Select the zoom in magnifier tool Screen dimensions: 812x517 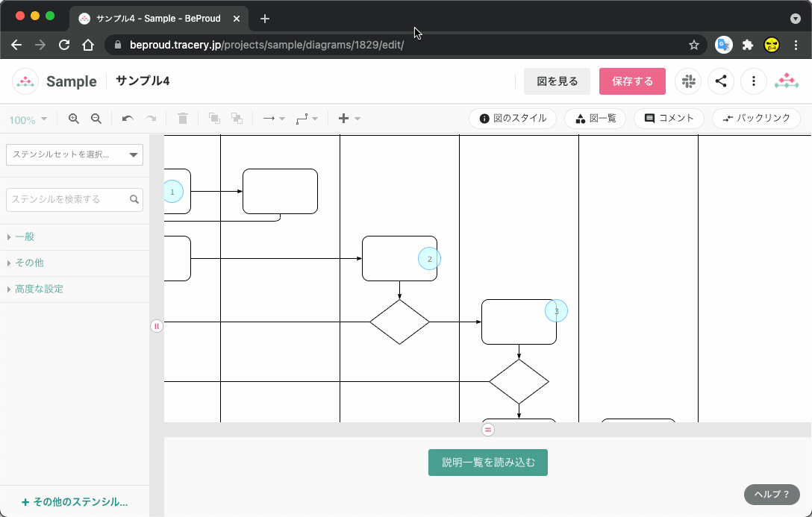[72, 118]
